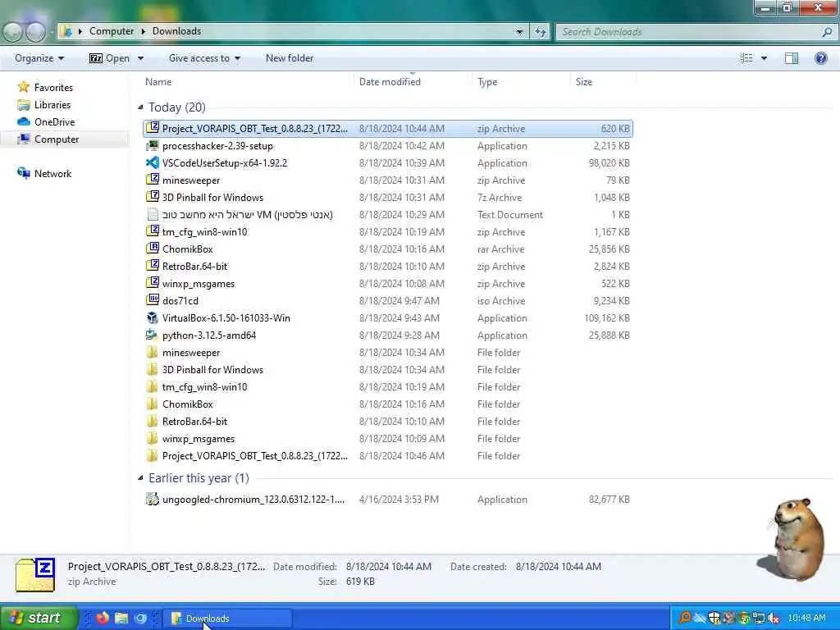Screen dimensions: 840x630
Task: Click the view layout icon
Action: click(746, 58)
